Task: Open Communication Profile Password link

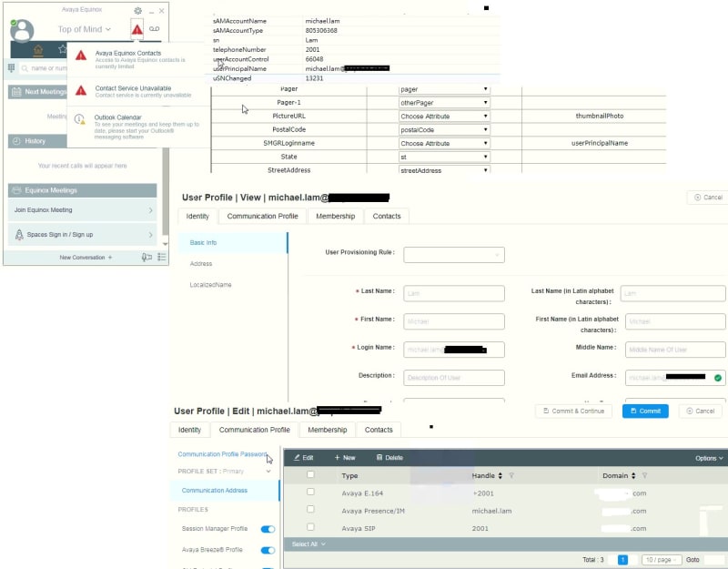Action: (222, 454)
